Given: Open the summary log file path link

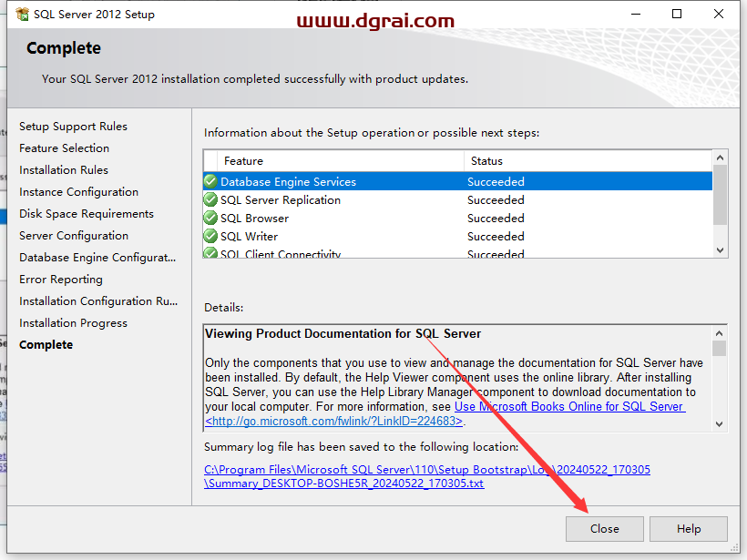Looking at the screenshot, I should [x=427, y=476].
